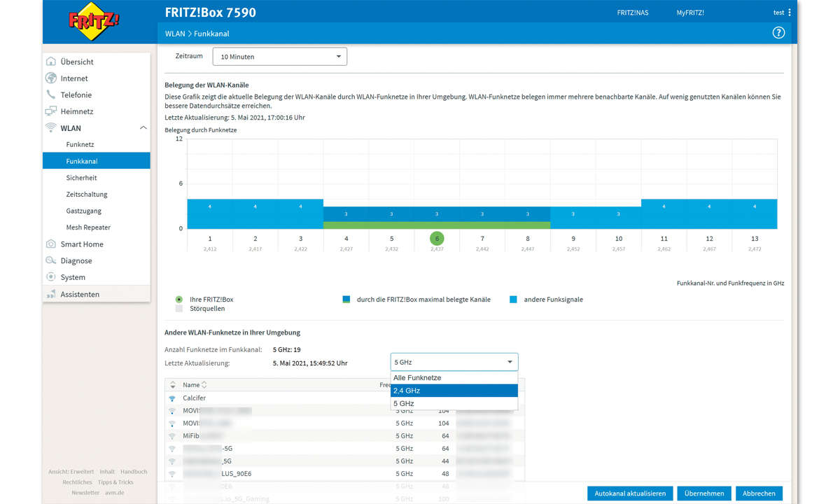Click the wifi icon in MiFib row
This screenshot has height=504, width=840.
(172, 435)
